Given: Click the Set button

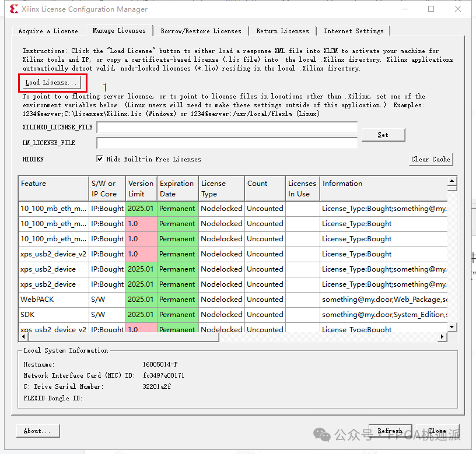Looking at the screenshot, I should click(x=383, y=134).
